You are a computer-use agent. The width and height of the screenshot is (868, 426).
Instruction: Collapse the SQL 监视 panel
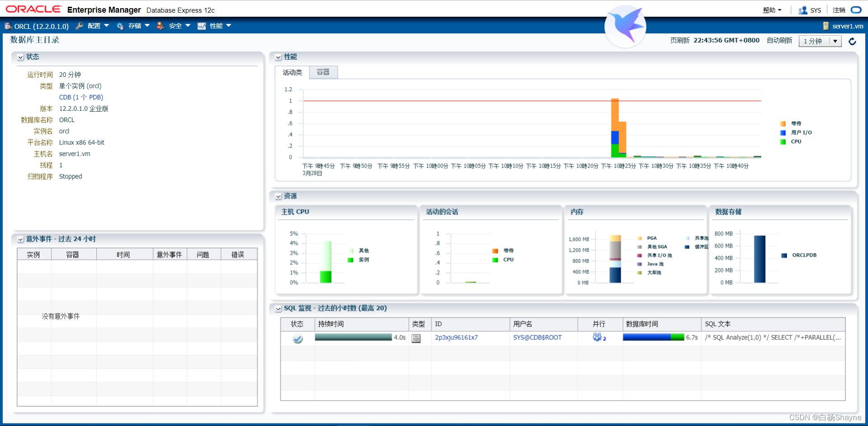pos(278,309)
